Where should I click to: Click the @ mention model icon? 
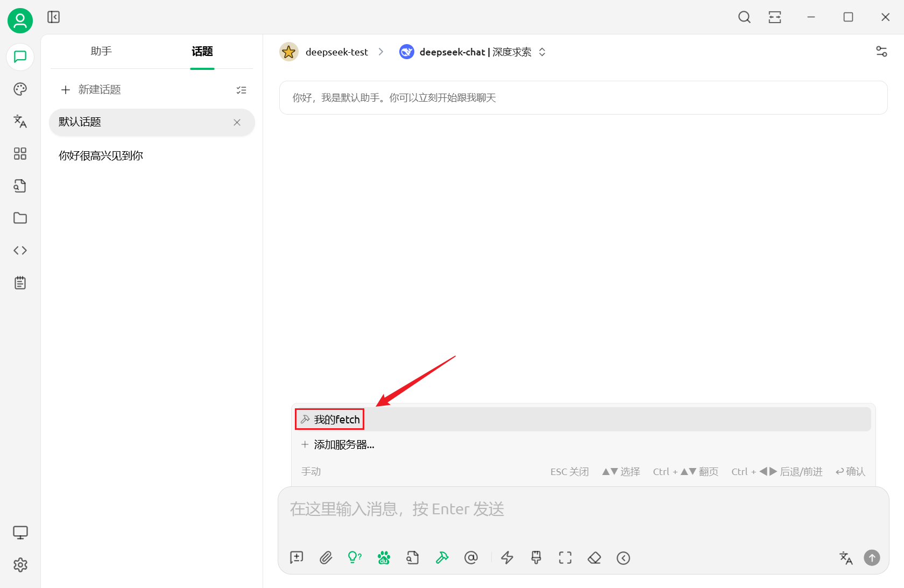(x=471, y=558)
